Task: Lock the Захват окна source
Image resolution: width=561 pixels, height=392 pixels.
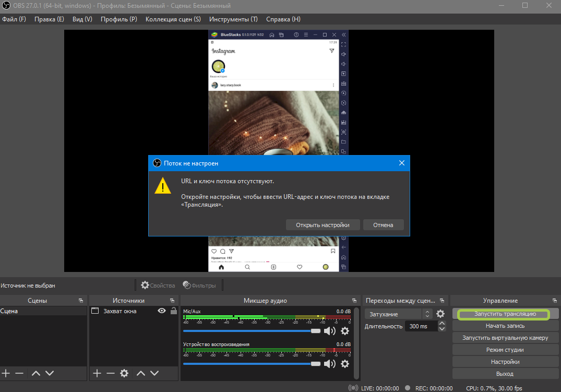Action: pos(174,311)
